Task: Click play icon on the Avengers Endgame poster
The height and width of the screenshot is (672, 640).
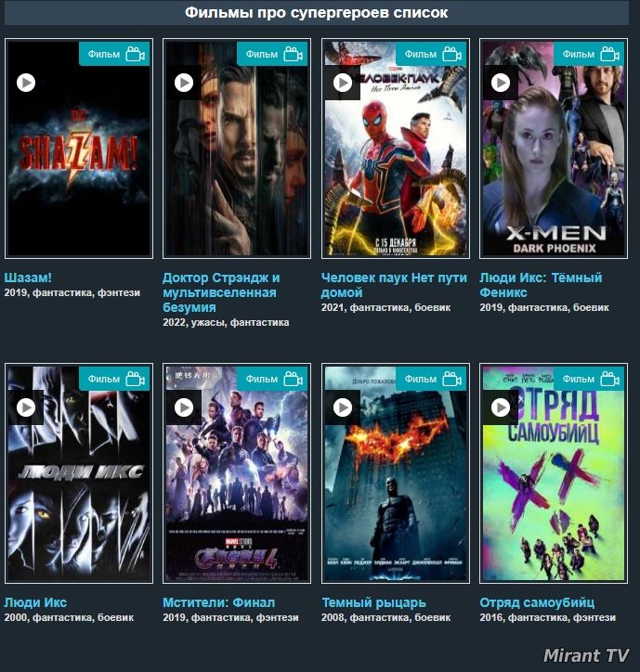Action: pyautogui.click(x=184, y=407)
